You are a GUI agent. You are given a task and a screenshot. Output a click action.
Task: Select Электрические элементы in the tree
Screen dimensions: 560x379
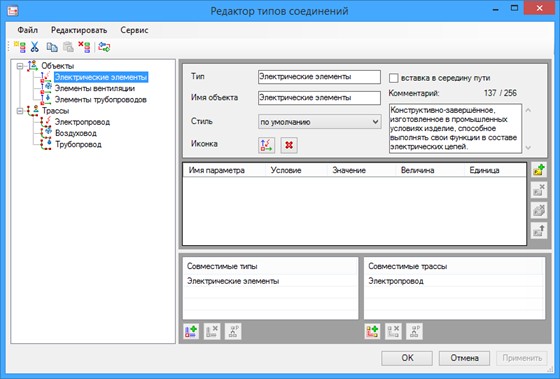[x=101, y=77]
